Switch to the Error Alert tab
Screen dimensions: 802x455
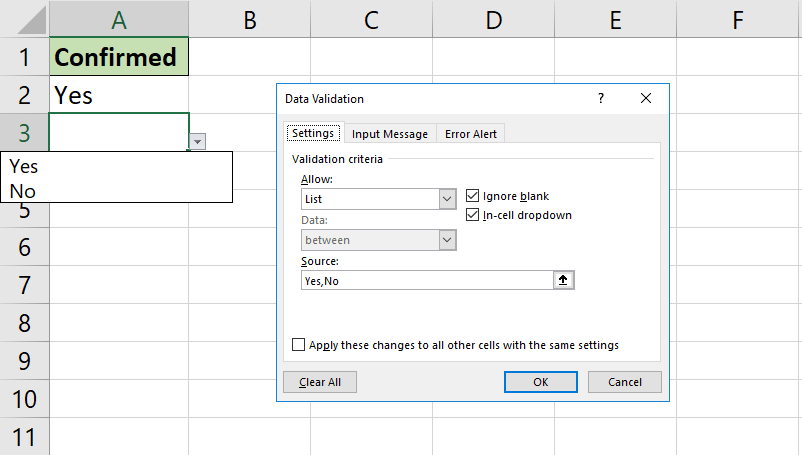pos(471,134)
